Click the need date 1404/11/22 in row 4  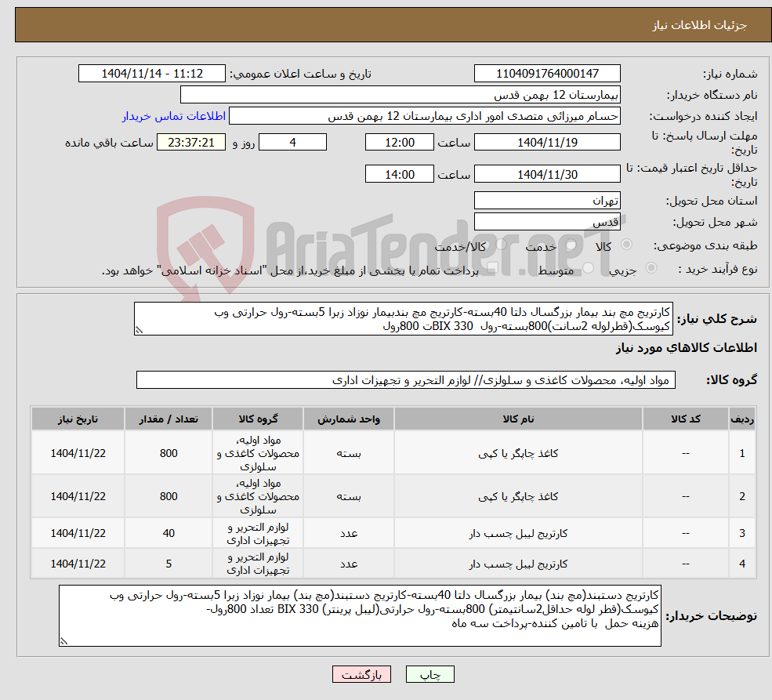click(78, 564)
